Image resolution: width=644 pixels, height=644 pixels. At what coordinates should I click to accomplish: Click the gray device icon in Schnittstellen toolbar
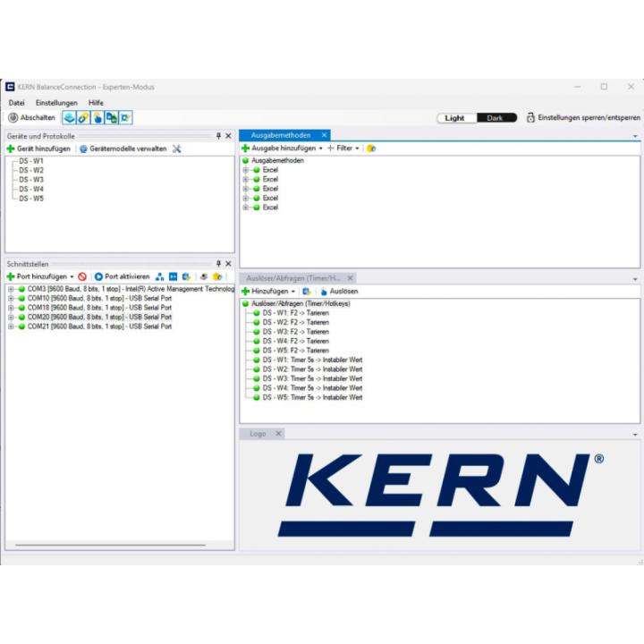204,276
